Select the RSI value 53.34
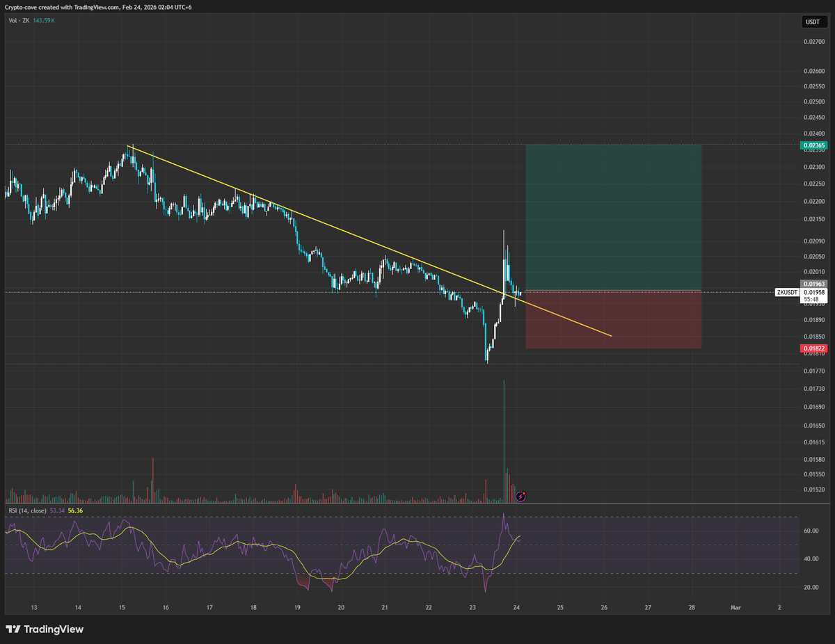 (58, 510)
